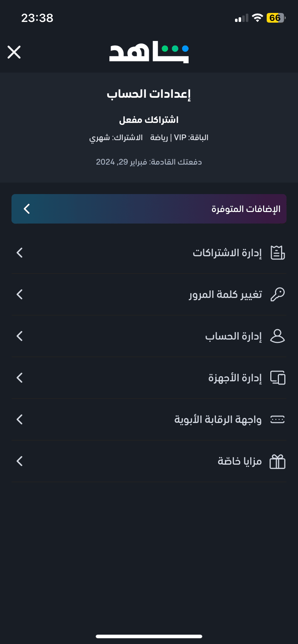Tap the person icon for account management
This screenshot has height=644, width=298.
click(277, 336)
